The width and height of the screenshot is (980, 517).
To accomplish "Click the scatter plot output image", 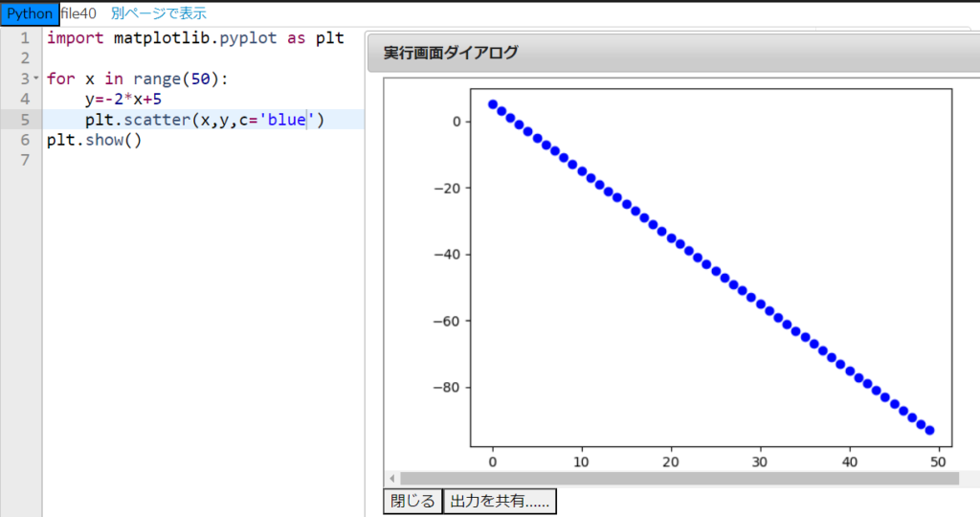I will (681, 275).
